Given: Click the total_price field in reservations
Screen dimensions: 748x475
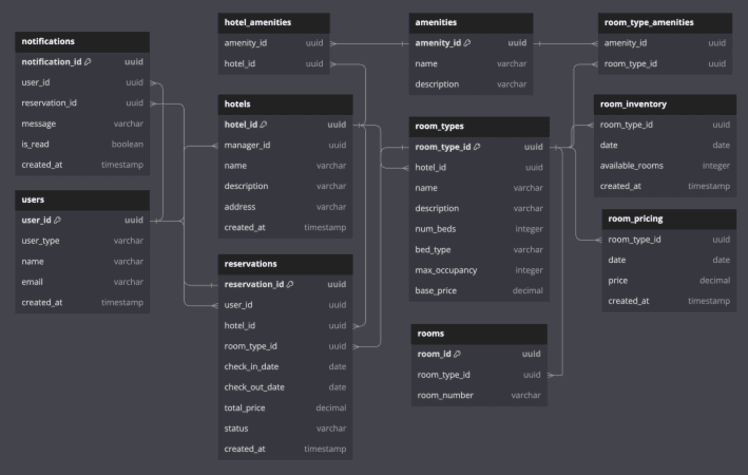Looking at the screenshot, I should [x=285, y=408].
